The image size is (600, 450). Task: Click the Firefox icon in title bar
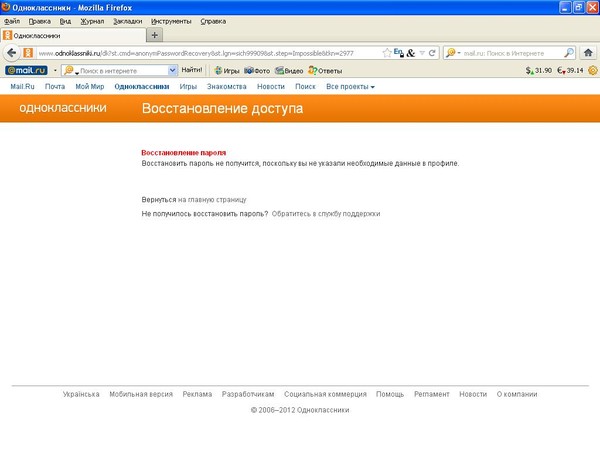(6, 7)
